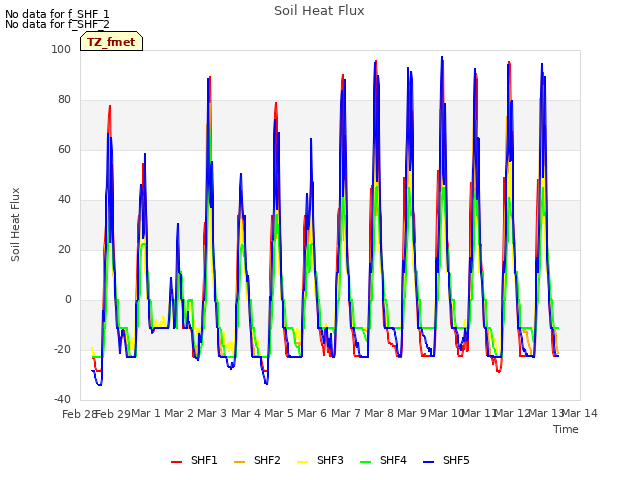Click the TZ_fmet annotation box
Screen dimensions: 640x480
tap(111, 42)
